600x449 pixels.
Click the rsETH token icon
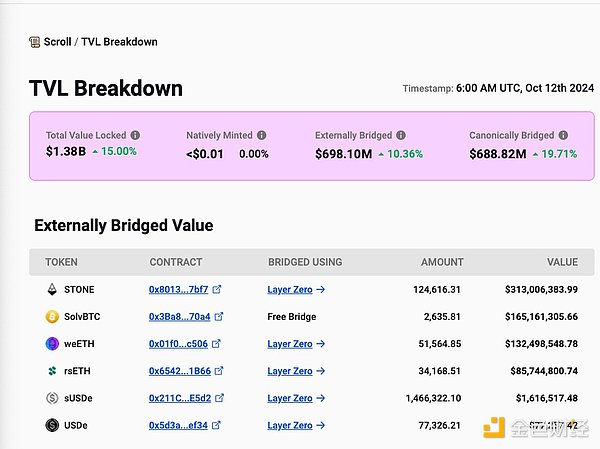click(52, 371)
